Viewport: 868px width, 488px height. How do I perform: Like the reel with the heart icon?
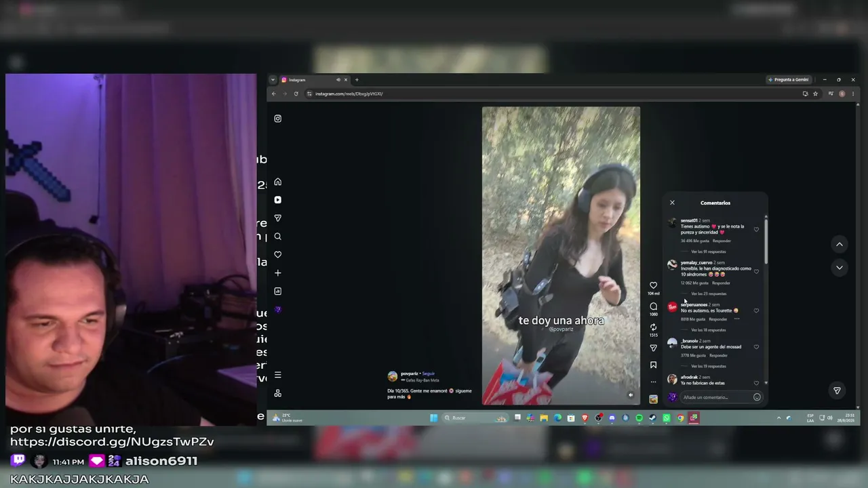[653, 285]
